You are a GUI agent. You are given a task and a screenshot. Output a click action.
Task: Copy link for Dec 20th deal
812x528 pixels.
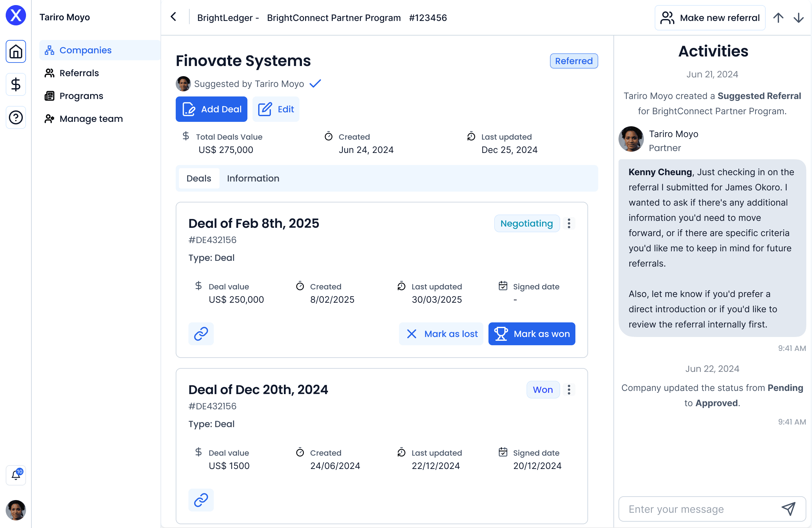(201, 500)
